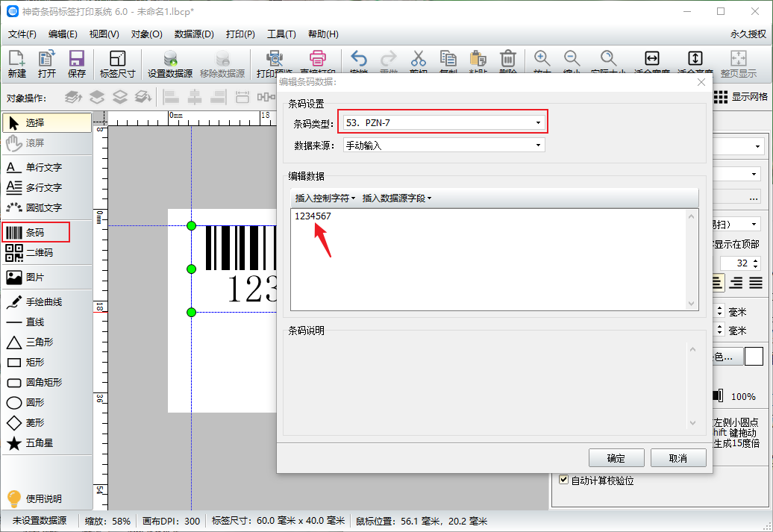Click the stepper arrows beside value 32

(755, 263)
